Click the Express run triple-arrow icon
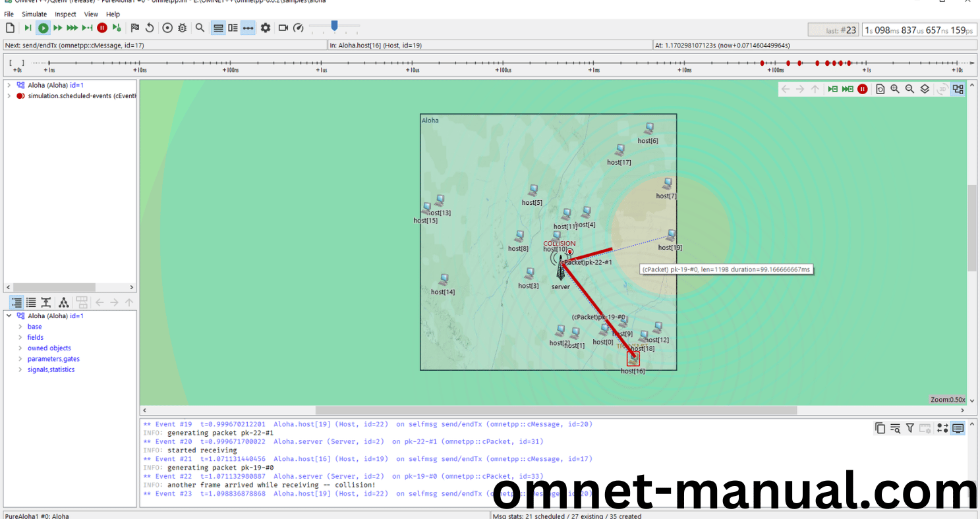 click(x=72, y=28)
